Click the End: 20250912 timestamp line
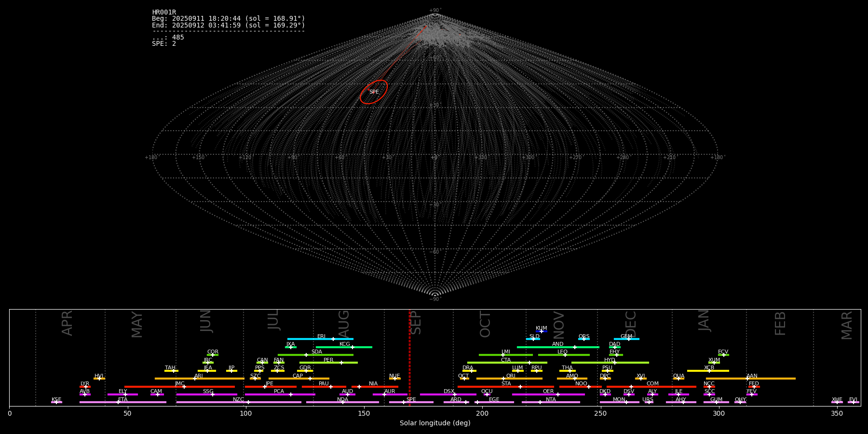This screenshot has height=434, width=868. [229, 25]
